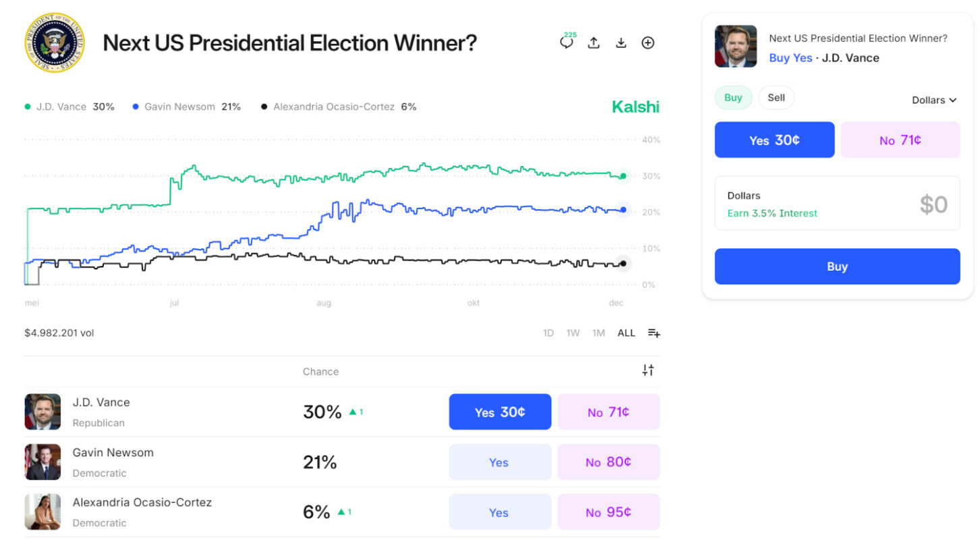980x540 pixels.
Task: Click the sort icon in Chance header
Action: pos(647,370)
